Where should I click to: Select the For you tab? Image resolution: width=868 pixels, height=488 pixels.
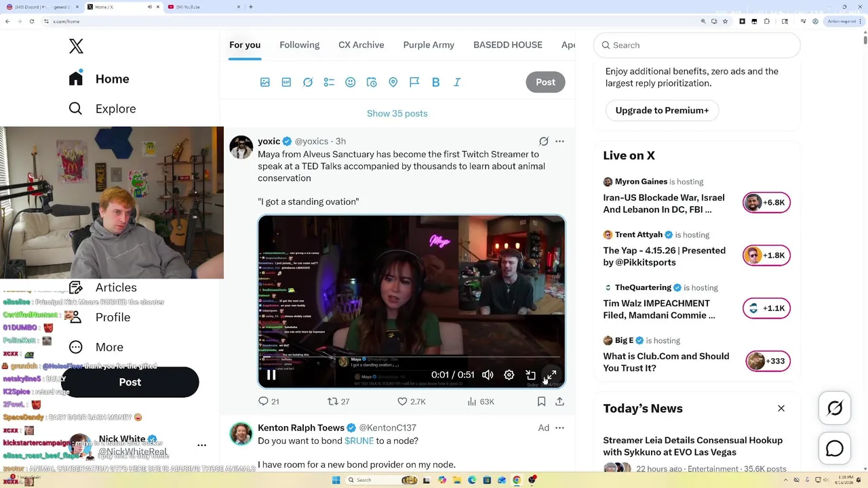245,45
